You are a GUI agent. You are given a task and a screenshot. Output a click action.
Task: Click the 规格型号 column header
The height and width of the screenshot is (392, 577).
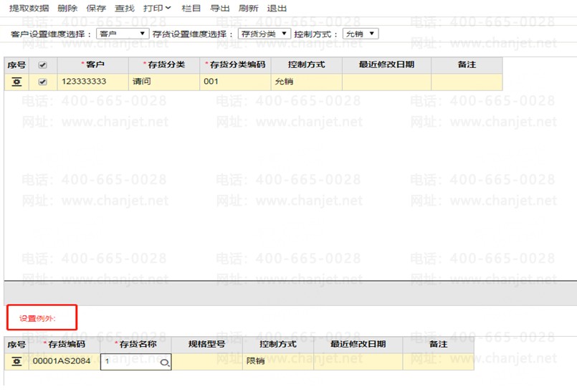coord(207,345)
